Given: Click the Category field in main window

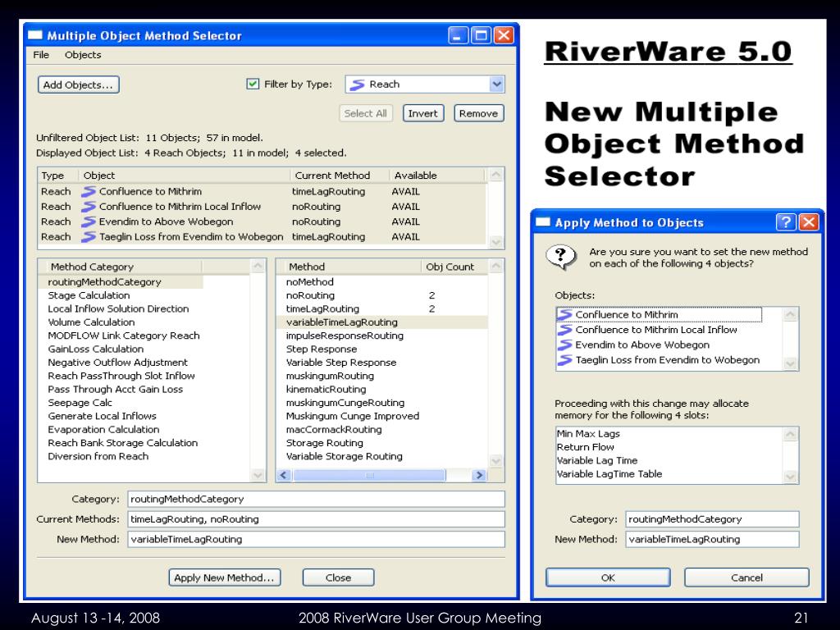Looking at the screenshot, I should coord(316,499).
